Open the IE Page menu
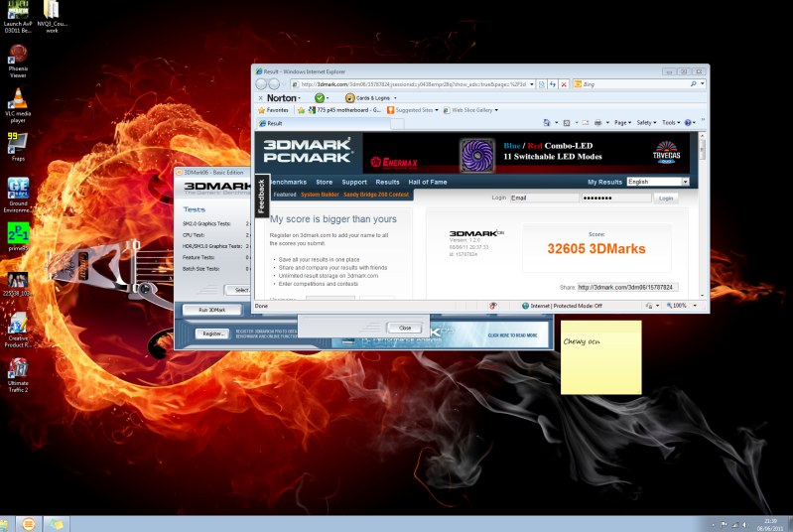Viewport: 793px width, 532px height. coord(621,122)
